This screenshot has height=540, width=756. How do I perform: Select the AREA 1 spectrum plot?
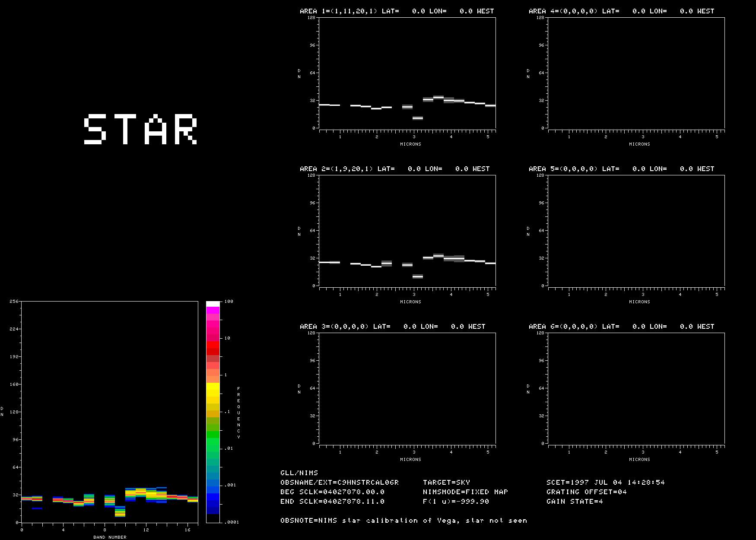pyautogui.click(x=407, y=73)
